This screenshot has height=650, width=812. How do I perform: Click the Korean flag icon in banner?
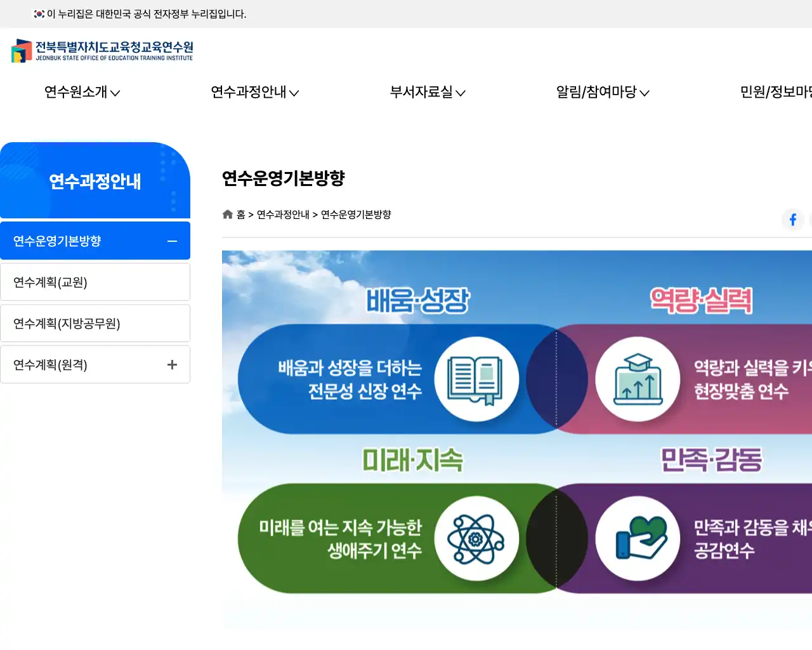click(x=39, y=14)
